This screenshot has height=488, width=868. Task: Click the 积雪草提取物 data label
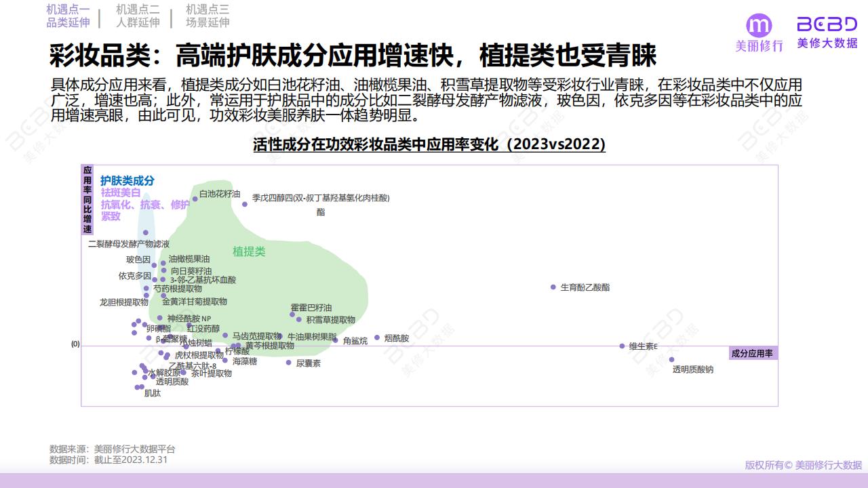(x=330, y=320)
